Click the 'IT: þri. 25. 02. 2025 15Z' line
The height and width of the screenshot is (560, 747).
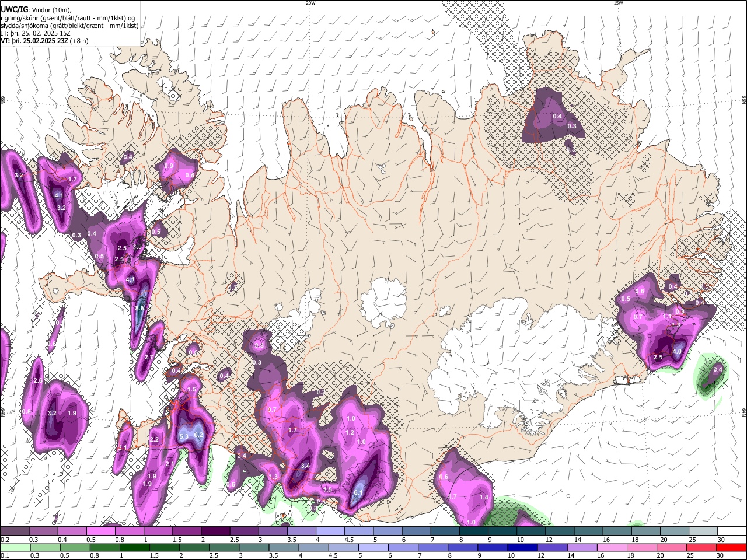pyautogui.click(x=36, y=33)
